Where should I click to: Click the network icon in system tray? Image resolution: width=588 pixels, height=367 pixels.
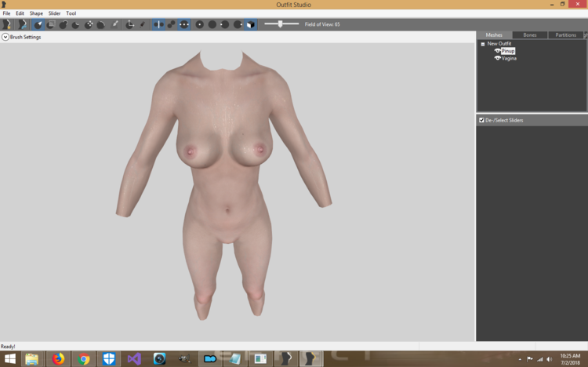coord(539,359)
